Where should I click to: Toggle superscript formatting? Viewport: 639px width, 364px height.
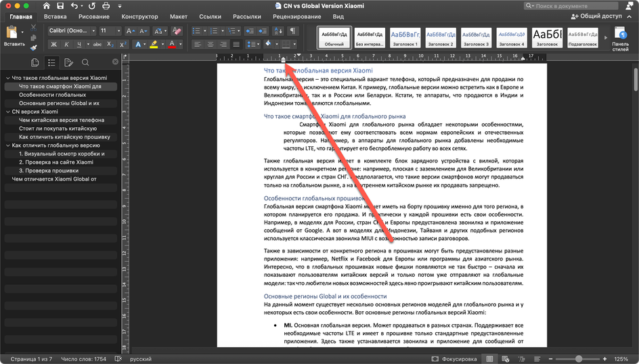pos(123,45)
